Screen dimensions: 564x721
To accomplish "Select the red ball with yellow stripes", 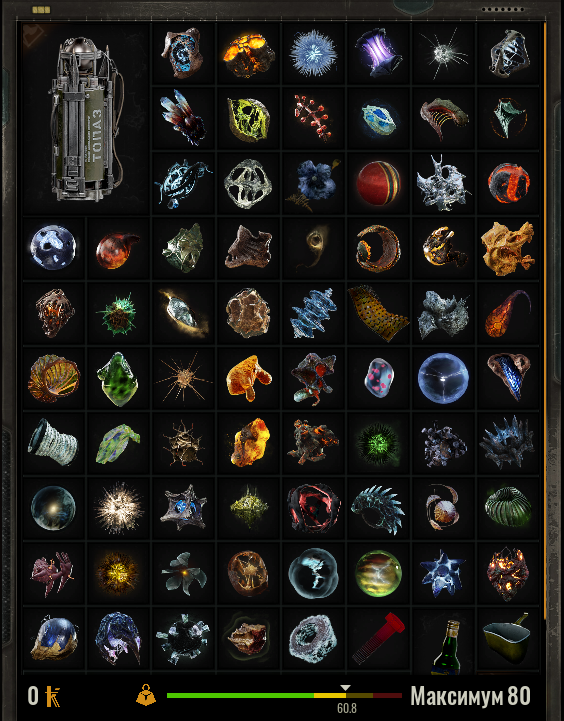I will pyautogui.click(x=379, y=183).
